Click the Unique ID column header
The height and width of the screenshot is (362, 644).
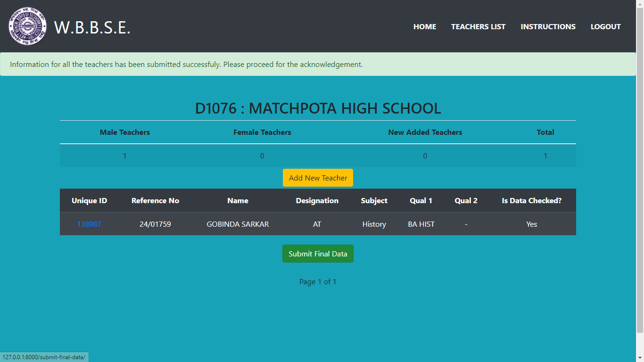coord(89,201)
